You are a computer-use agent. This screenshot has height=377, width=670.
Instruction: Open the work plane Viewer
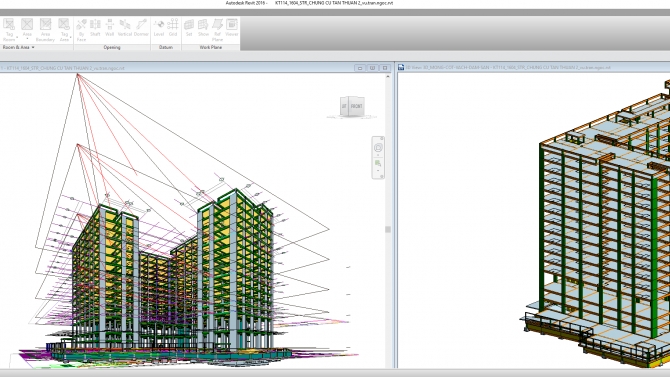[x=232, y=27]
